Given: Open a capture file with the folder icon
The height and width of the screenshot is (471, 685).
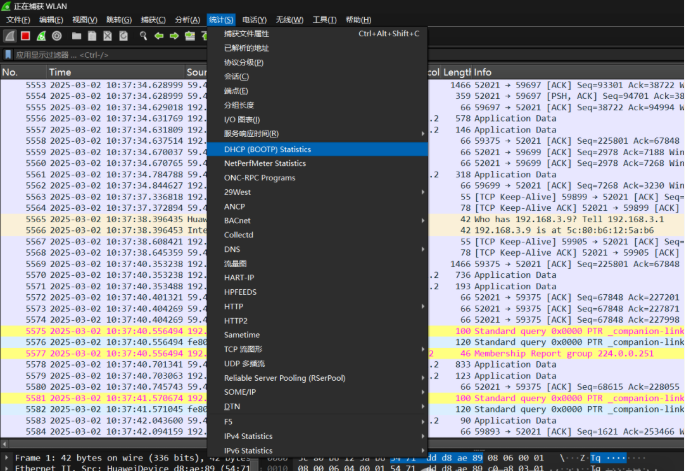Looking at the screenshot, I should coord(76,36).
